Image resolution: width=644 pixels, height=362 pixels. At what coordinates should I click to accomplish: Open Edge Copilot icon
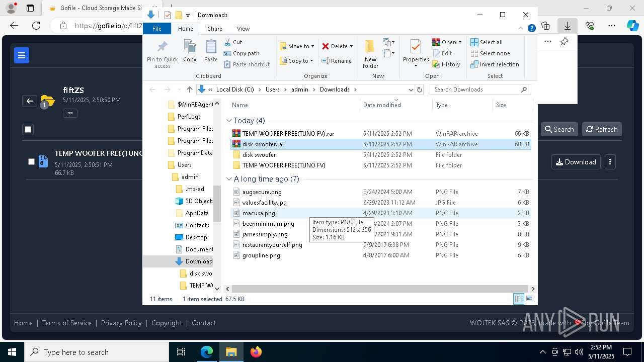[x=633, y=26]
